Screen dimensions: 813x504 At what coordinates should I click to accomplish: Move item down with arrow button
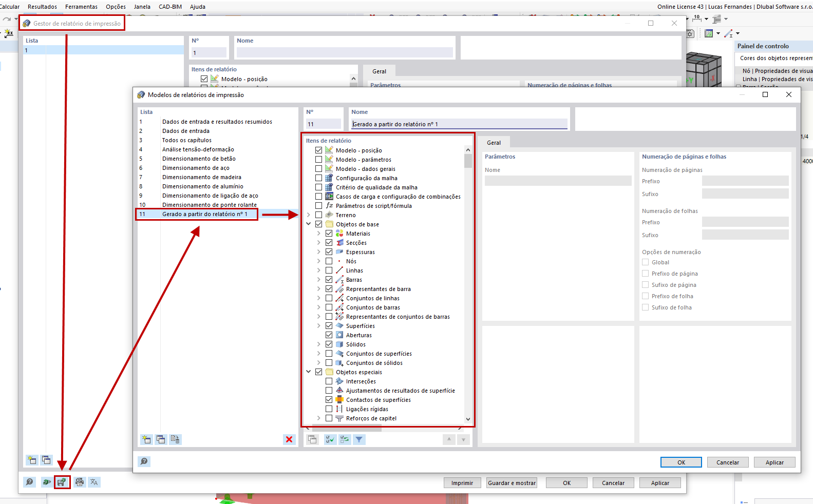click(463, 439)
